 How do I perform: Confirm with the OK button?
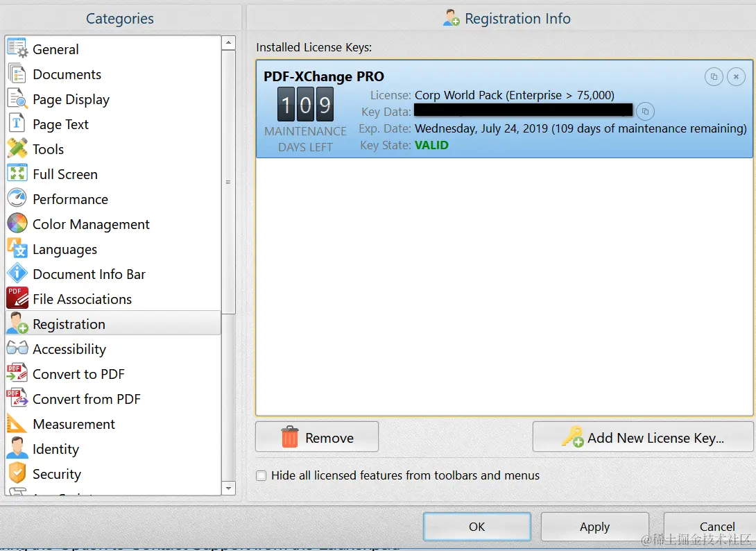[x=477, y=527]
